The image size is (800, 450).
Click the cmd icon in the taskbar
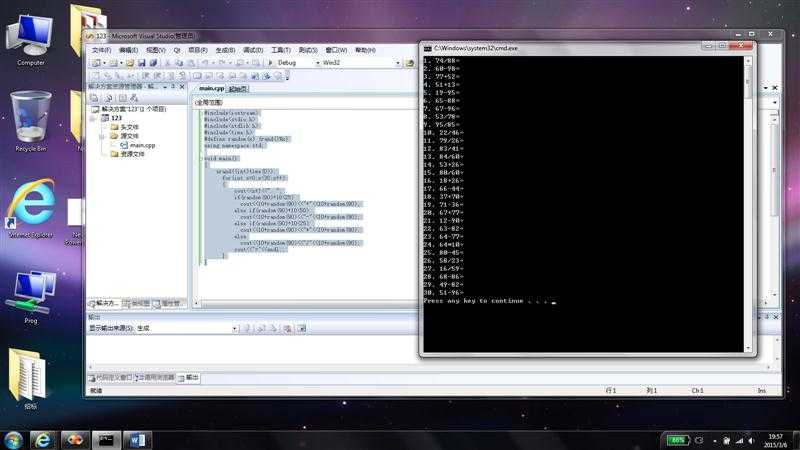tap(106, 440)
